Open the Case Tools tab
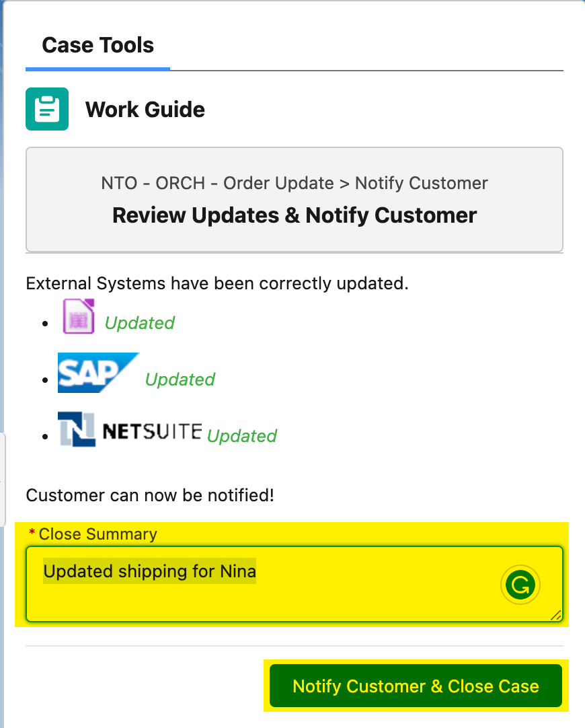This screenshot has width=585, height=728. pos(98,45)
